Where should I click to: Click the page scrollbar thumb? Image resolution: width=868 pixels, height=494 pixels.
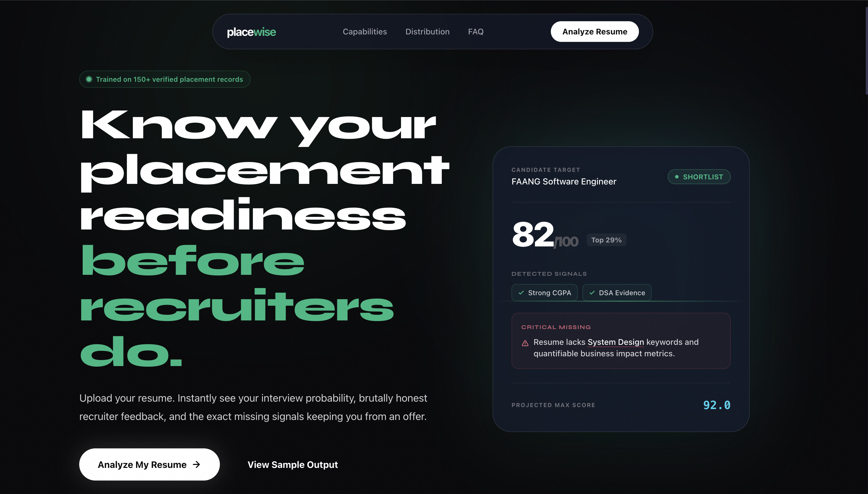pos(866,51)
